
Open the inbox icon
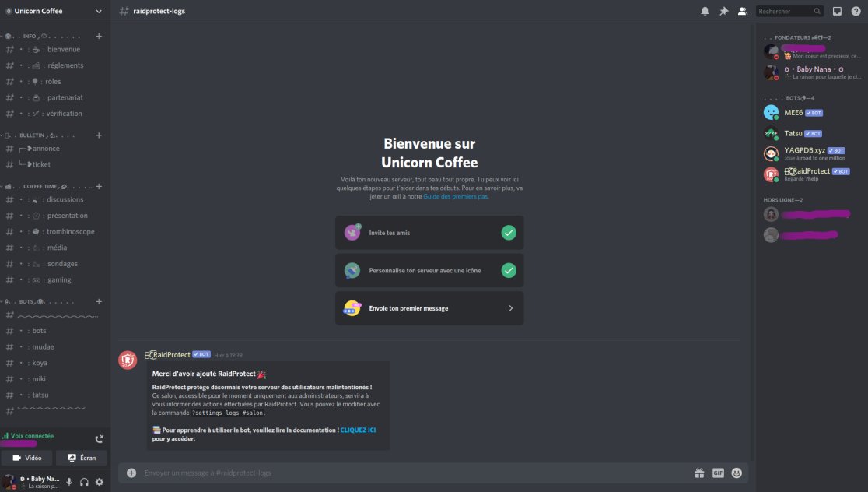pyautogui.click(x=837, y=11)
